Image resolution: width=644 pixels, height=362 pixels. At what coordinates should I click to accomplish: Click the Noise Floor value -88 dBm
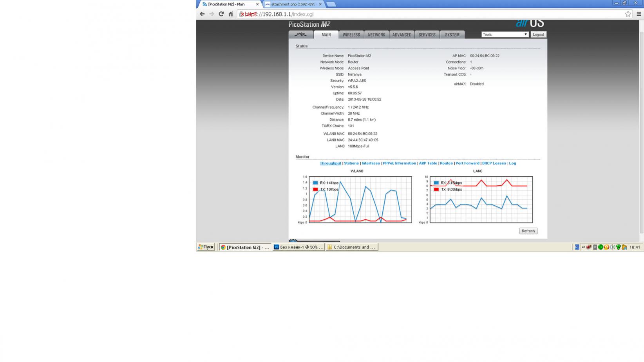point(476,68)
